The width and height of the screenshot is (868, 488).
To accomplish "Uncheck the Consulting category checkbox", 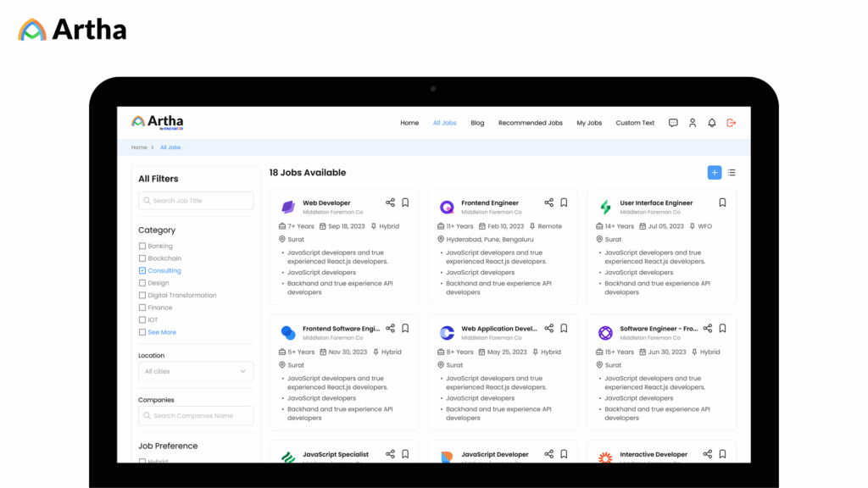I will click(x=142, y=270).
